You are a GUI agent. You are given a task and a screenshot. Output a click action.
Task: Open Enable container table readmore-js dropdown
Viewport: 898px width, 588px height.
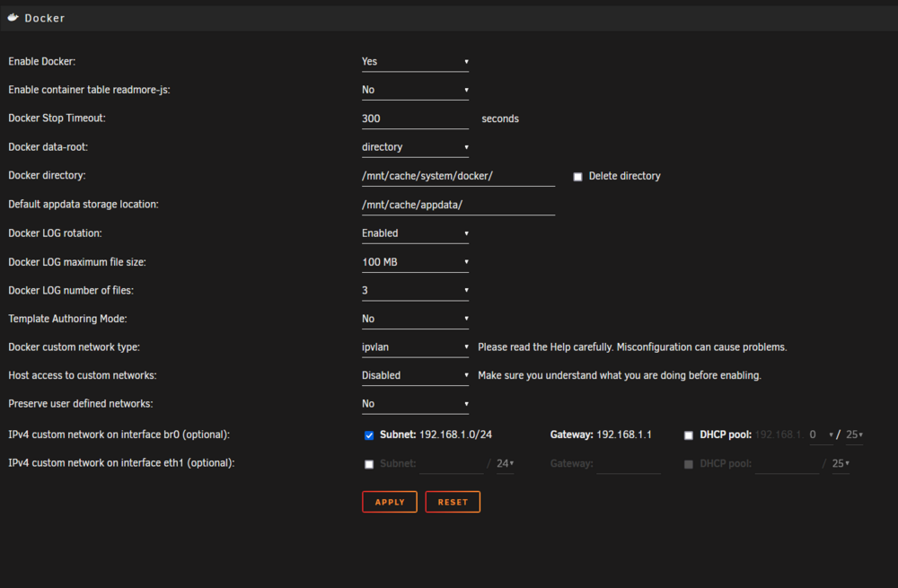pos(415,90)
